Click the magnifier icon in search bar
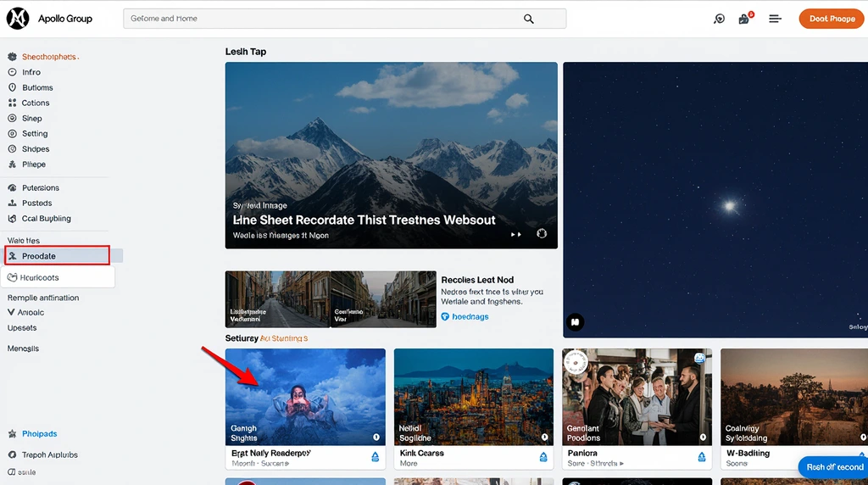Viewport: 868px width, 485px height. (529, 19)
